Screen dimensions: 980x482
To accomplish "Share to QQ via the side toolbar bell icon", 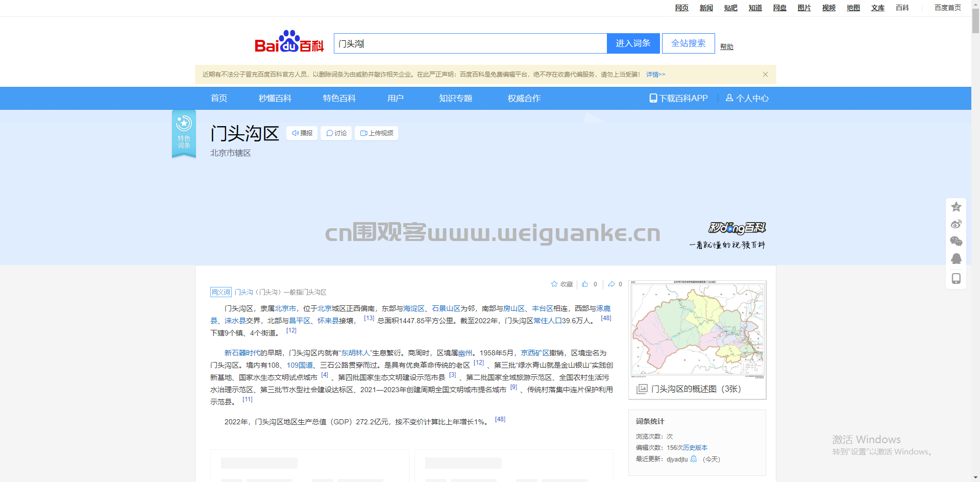I will coord(956,259).
